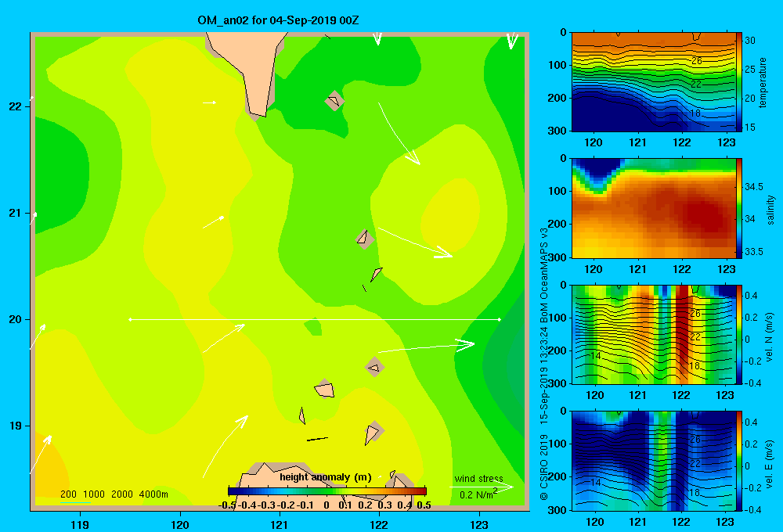The height and width of the screenshot is (532, 783).
Task: Click the '0.5' maximum on height anomaly scale
Action: 424,505
